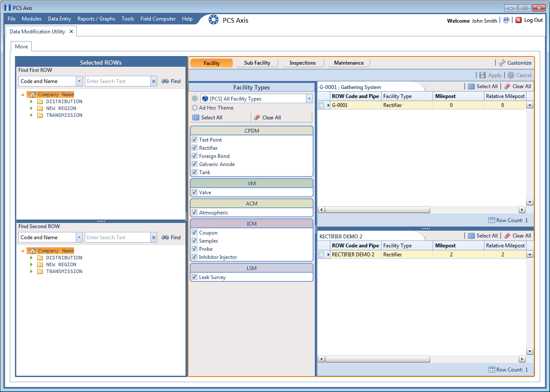
Task: Click Clear All eraser icon for RECTIFIER DEMO 2 grid
Action: click(507, 236)
